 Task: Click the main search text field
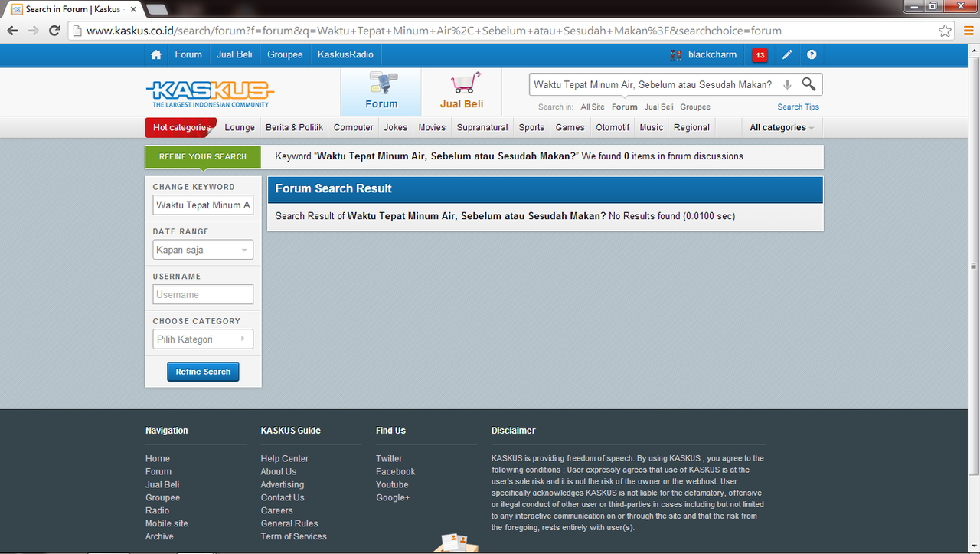653,85
